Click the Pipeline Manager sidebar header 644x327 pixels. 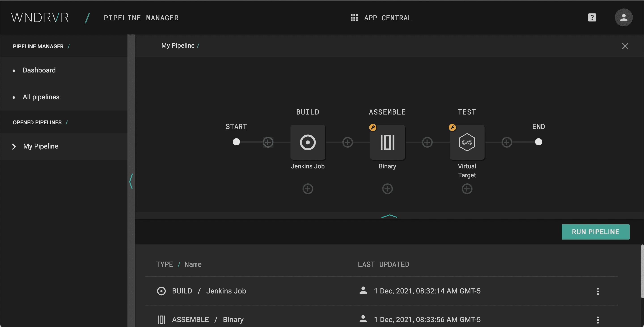(x=38, y=47)
